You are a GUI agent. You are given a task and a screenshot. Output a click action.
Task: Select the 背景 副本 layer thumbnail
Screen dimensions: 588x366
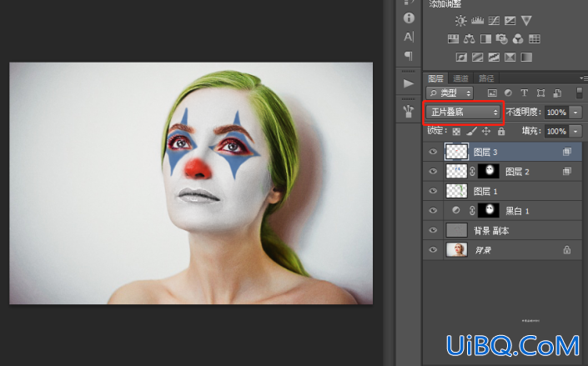pos(456,230)
